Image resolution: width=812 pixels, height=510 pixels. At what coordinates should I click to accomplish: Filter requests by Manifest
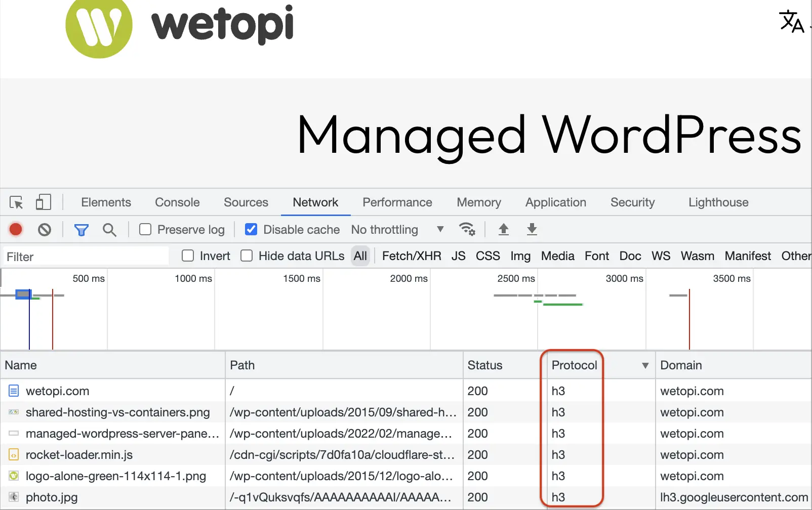(748, 256)
